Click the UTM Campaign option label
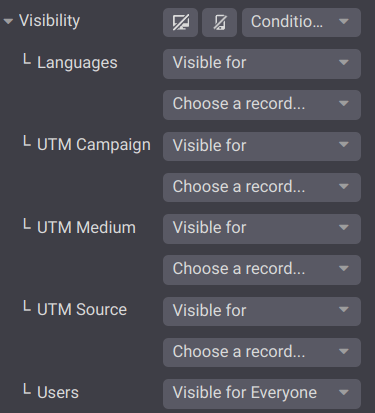 [94, 145]
